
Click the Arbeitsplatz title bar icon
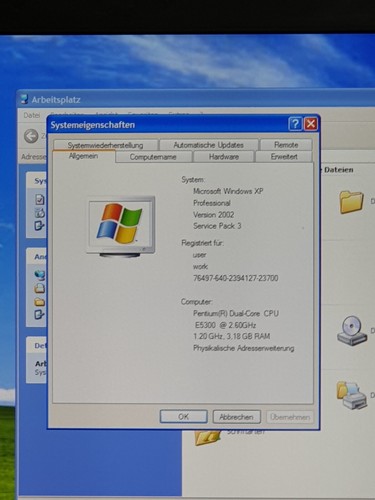(24, 99)
